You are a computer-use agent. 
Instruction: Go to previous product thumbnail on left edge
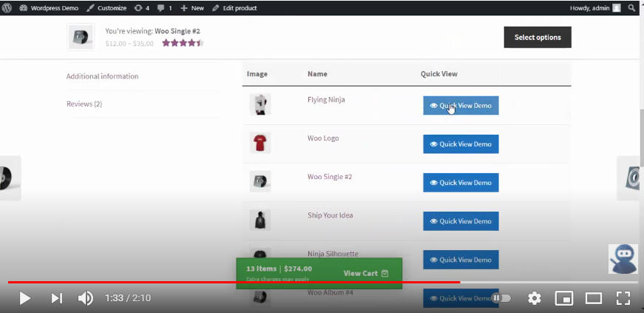coord(10,178)
